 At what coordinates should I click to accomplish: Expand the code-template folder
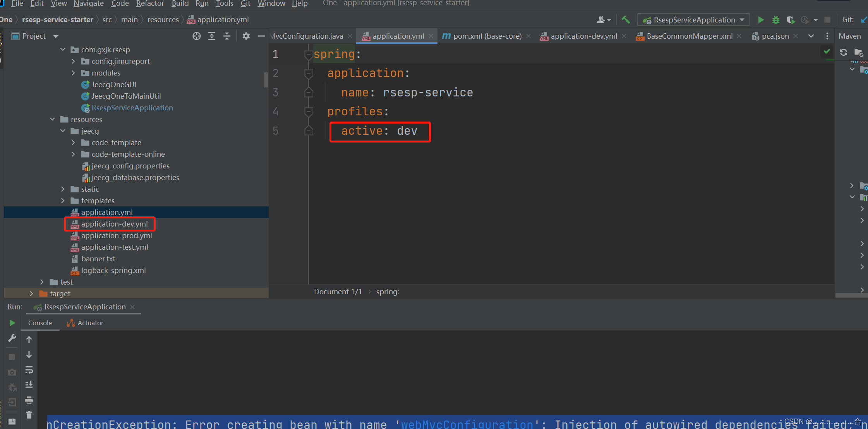click(x=73, y=142)
